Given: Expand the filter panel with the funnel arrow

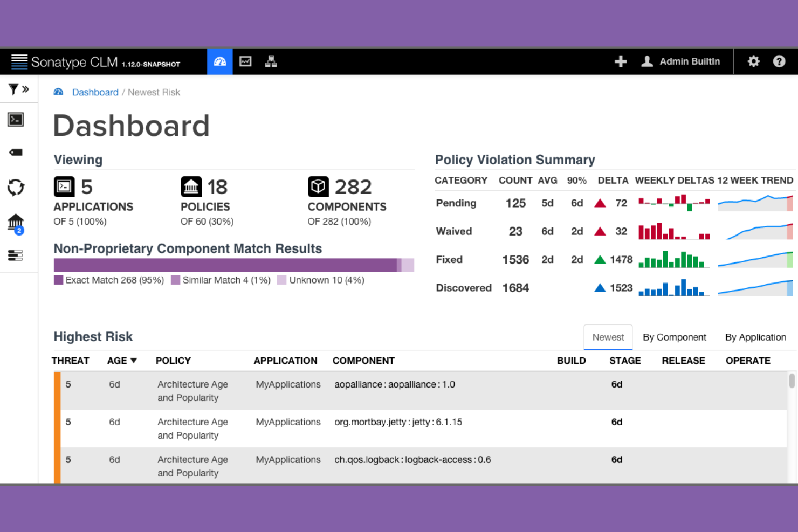Looking at the screenshot, I should point(18,89).
